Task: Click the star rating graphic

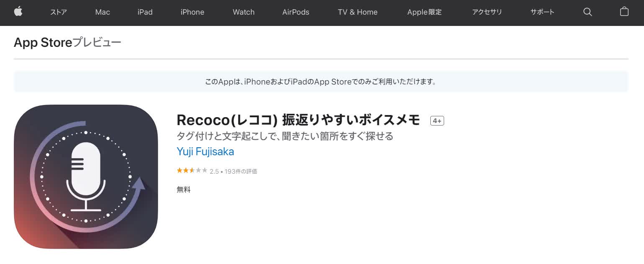Action: [x=192, y=171]
